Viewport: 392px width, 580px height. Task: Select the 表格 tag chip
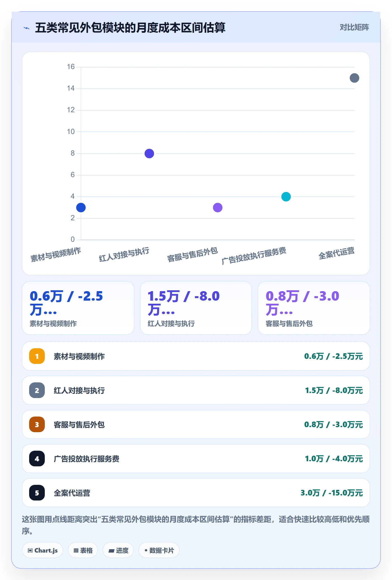(83, 550)
